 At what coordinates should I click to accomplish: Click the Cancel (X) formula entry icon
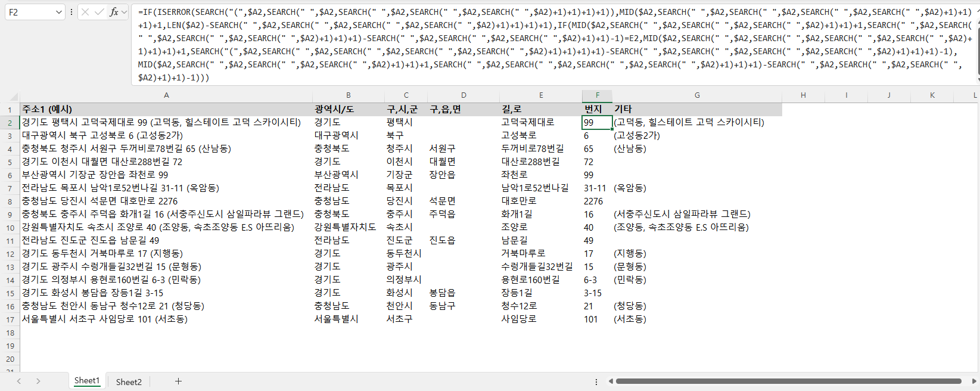tap(85, 12)
